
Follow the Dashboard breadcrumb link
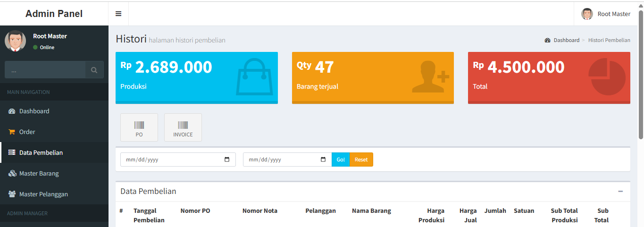point(566,40)
